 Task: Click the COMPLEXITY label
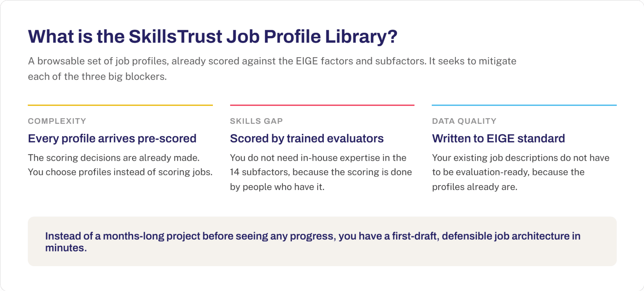tap(57, 121)
